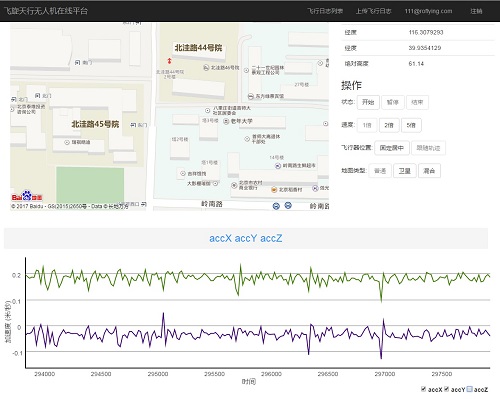Set playback speed to 2倍
500x399 pixels.
[389, 125]
